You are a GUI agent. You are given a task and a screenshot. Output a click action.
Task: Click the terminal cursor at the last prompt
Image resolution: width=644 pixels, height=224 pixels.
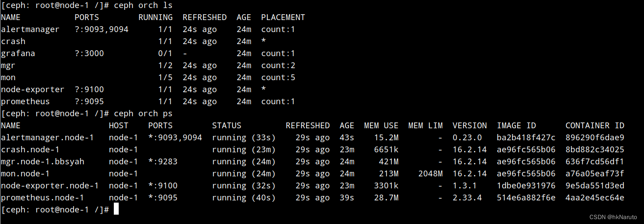click(116, 209)
